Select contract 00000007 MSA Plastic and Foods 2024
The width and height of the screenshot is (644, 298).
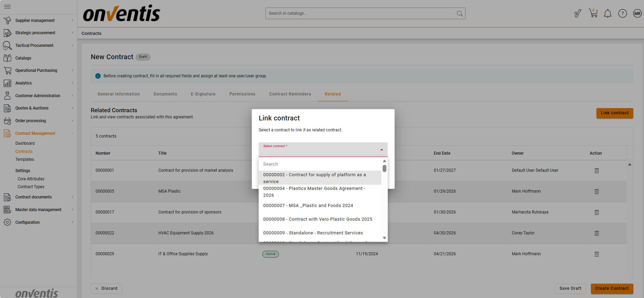coord(308,206)
